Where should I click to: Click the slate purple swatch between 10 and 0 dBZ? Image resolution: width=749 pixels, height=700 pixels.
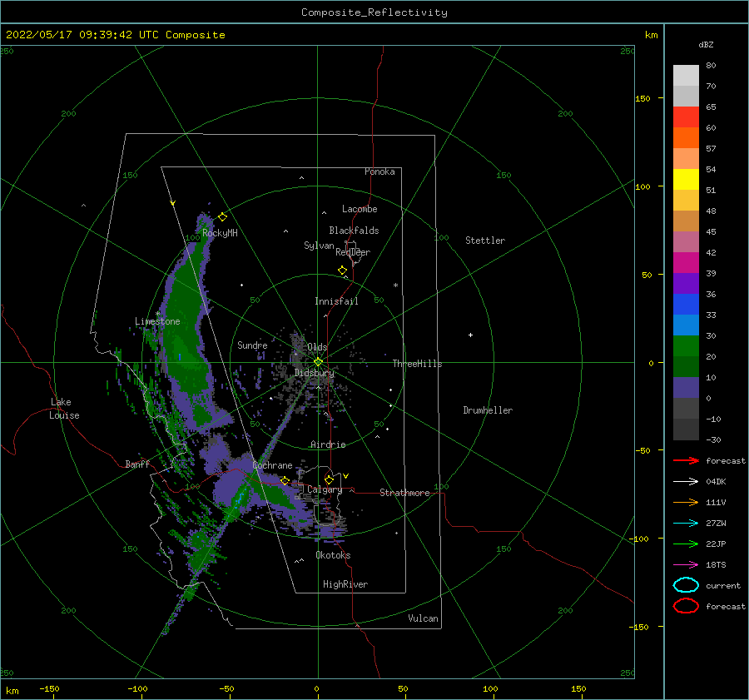coord(686,388)
